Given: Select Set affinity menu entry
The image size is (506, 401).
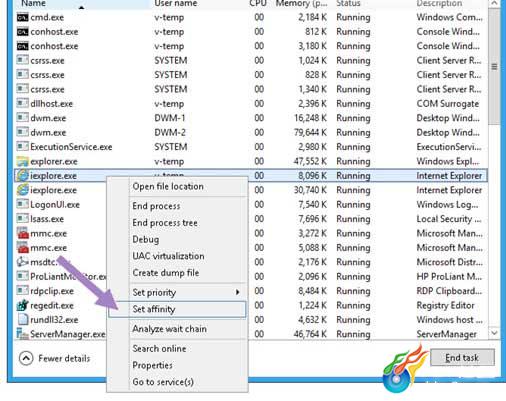Looking at the screenshot, I should click(x=177, y=309).
